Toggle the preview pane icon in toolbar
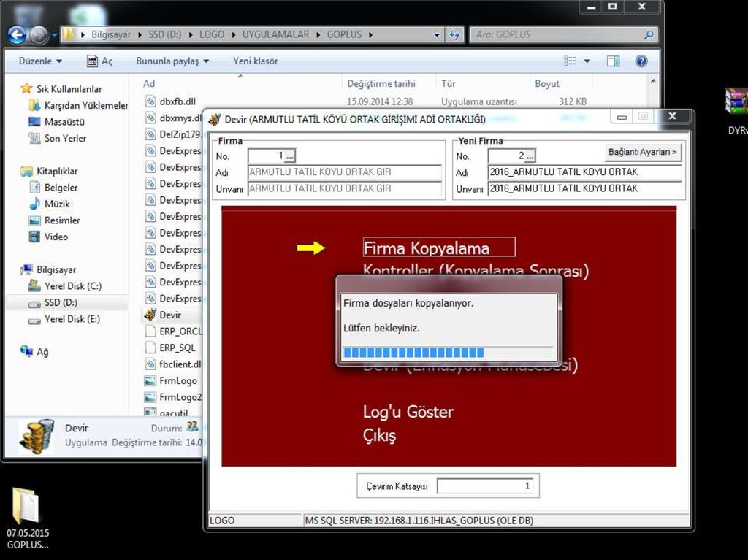The image size is (748, 560). (x=614, y=61)
